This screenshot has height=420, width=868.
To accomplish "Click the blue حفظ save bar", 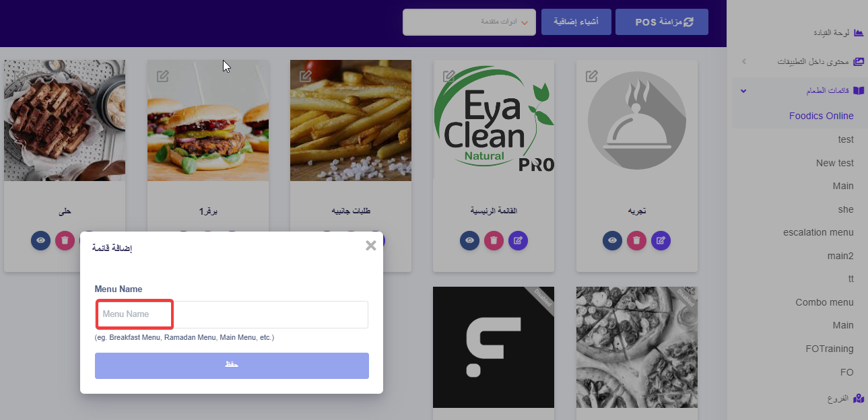I will (232, 365).
